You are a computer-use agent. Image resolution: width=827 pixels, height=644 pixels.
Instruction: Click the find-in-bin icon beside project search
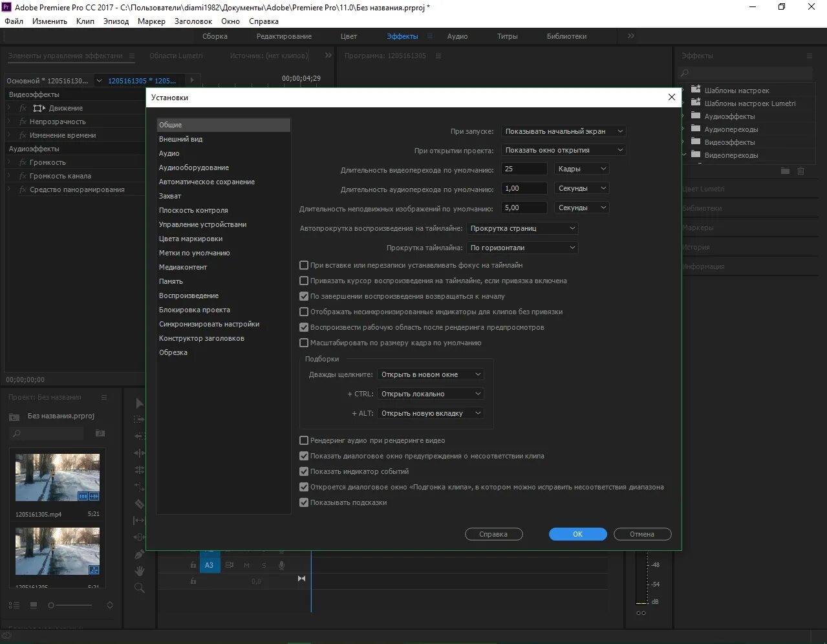pos(100,433)
